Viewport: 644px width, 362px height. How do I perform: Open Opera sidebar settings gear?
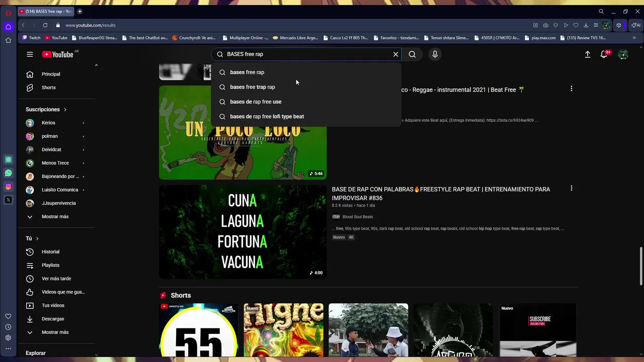click(x=8, y=338)
